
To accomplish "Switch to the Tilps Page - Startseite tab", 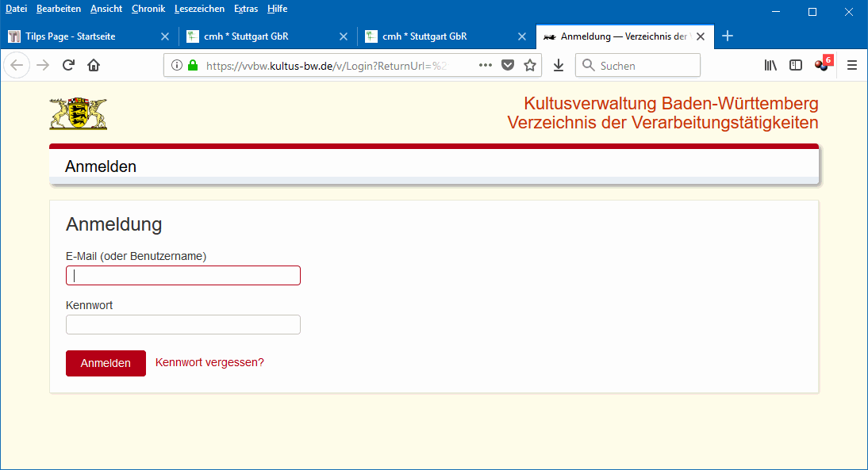I will pyautogui.click(x=79, y=36).
